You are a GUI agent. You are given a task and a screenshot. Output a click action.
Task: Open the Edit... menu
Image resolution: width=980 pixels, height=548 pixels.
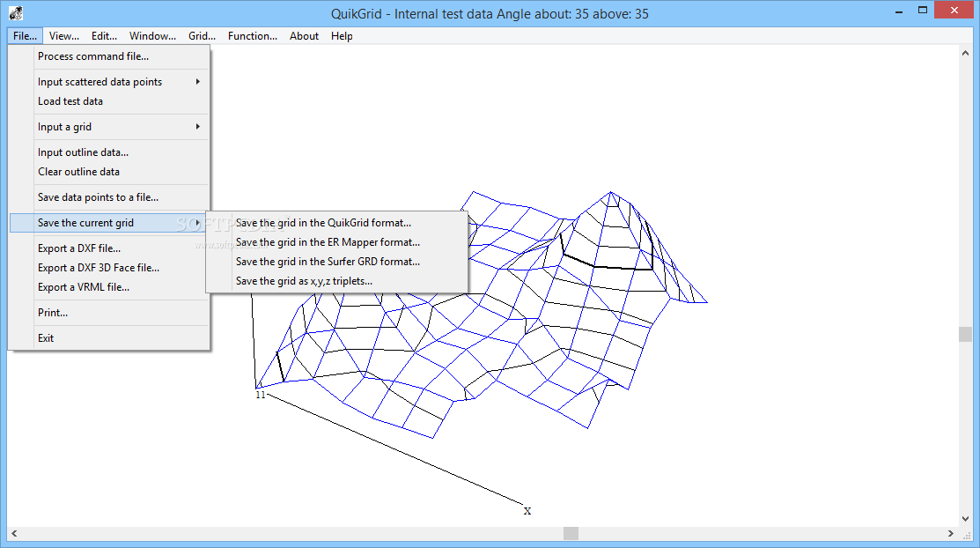pyautogui.click(x=104, y=35)
